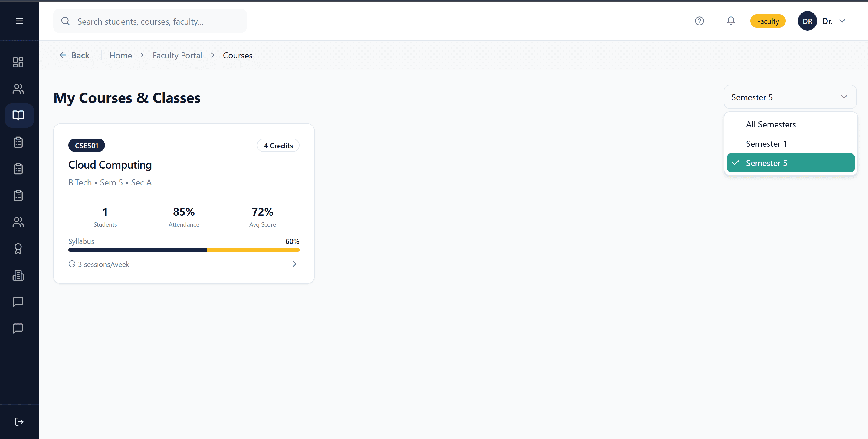This screenshot has height=439, width=868.
Task: Expand the user menu chevron next to Dr.
Action: tap(842, 21)
